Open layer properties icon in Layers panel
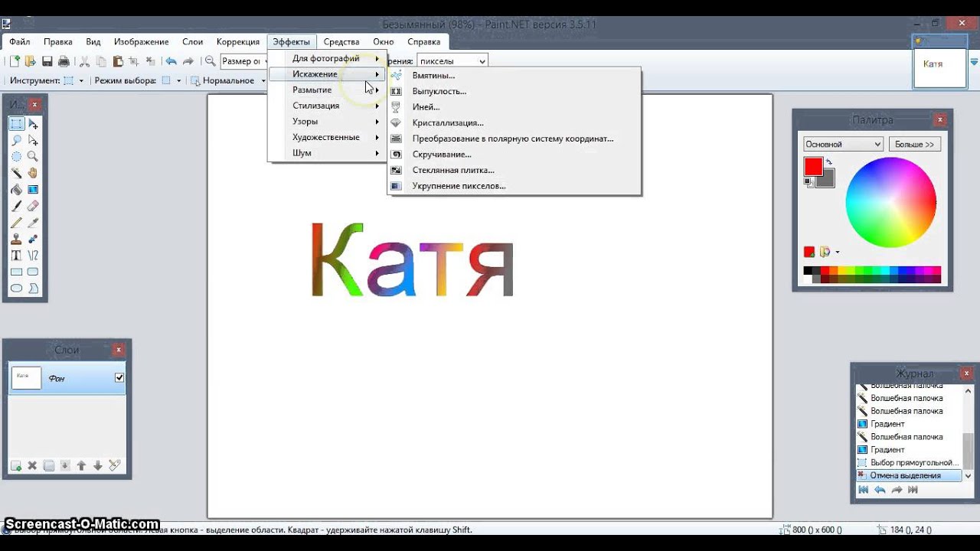 click(x=114, y=465)
